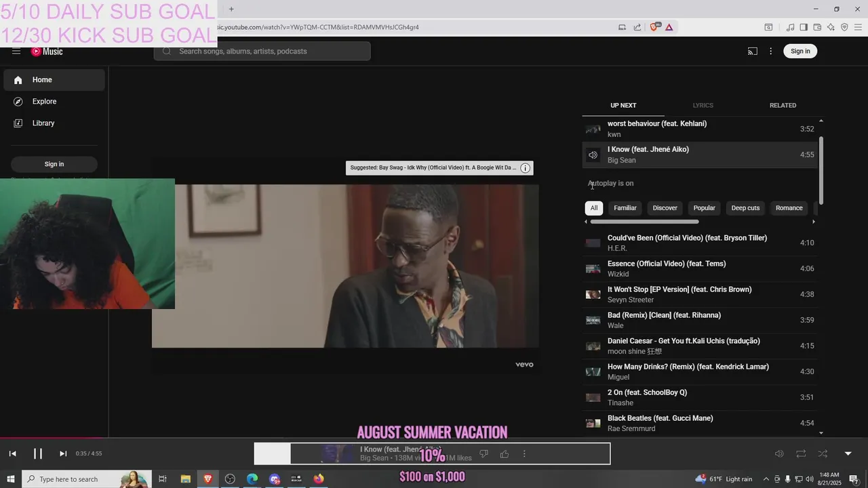Click the top-right Sign in button
Viewport: 868px width, 488px height.
(800, 52)
